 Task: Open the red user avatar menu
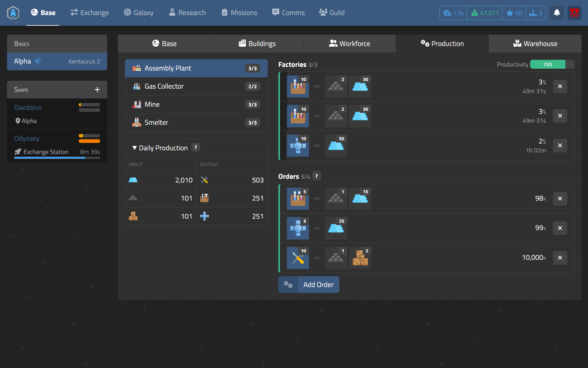coord(574,13)
